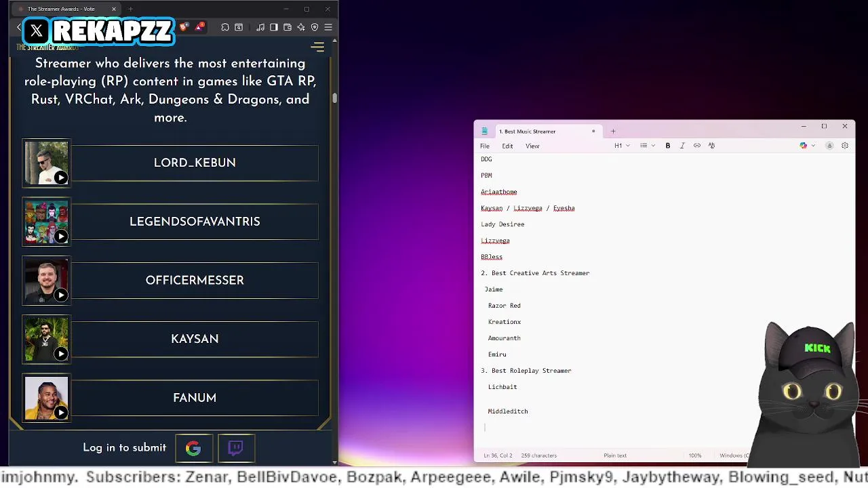
Task: Open the Streamer Awards site hamburger menu
Action: pyautogui.click(x=317, y=47)
